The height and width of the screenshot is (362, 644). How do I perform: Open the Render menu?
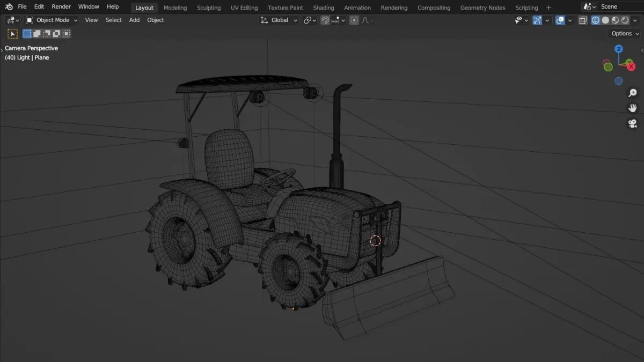61,6
